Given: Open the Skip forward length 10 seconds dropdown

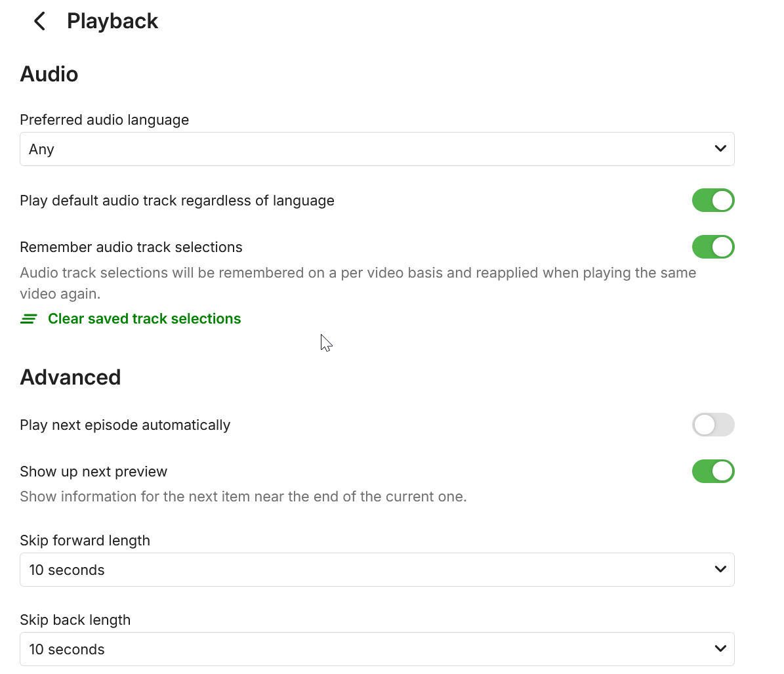Looking at the screenshot, I should 367,570.
